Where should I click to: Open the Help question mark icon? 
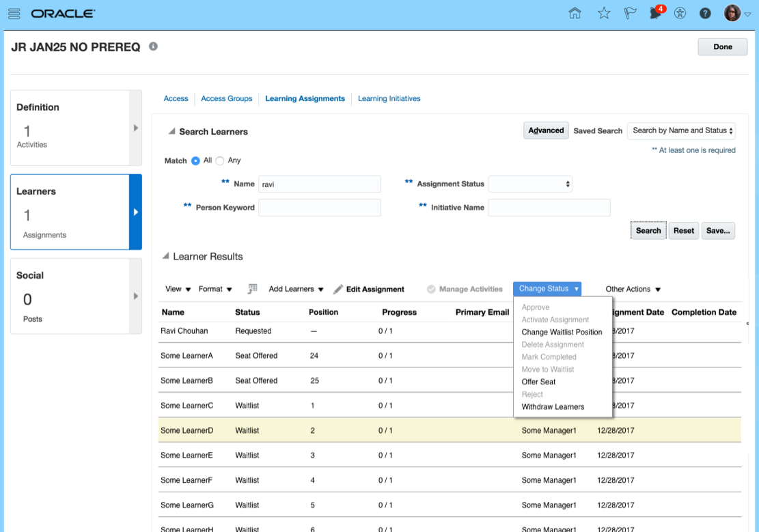coord(705,14)
